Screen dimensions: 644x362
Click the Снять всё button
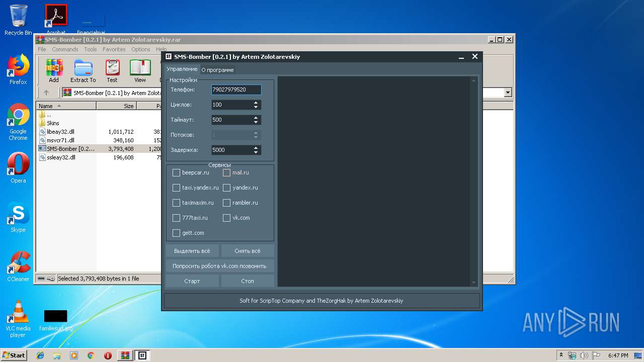pos(248,251)
